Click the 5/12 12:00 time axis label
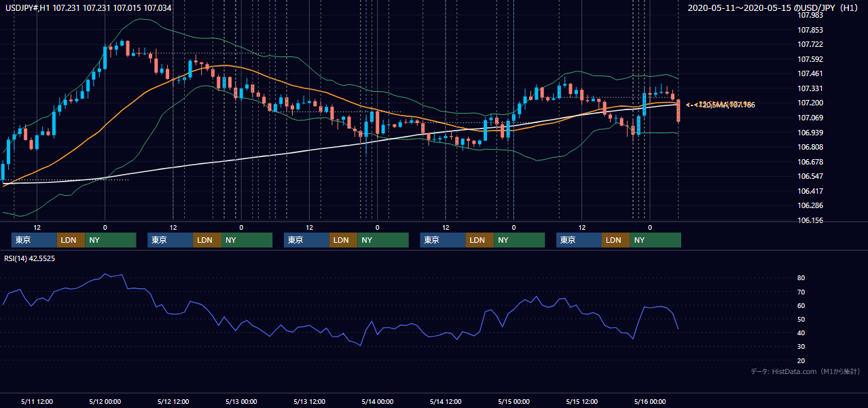Screen dimensions: 868x408 (173, 401)
